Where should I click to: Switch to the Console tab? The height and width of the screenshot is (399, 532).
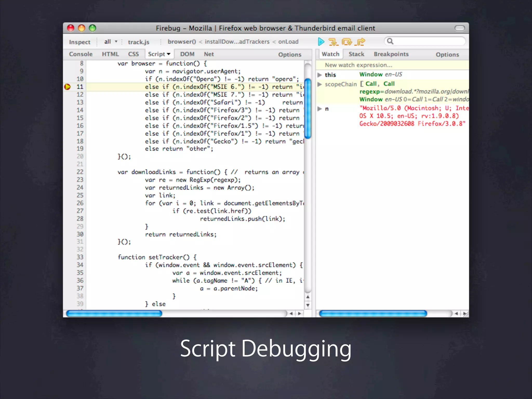pyautogui.click(x=81, y=54)
